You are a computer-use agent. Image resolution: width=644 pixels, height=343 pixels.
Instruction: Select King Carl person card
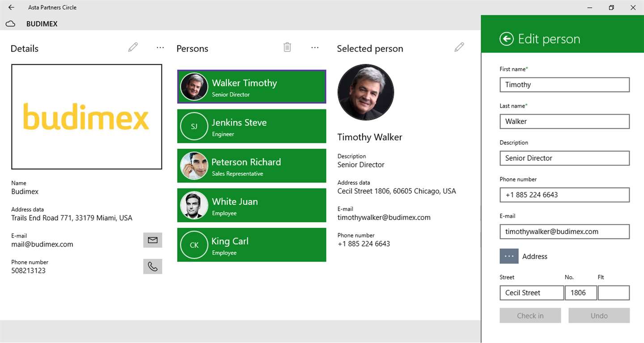pyautogui.click(x=252, y=245)
